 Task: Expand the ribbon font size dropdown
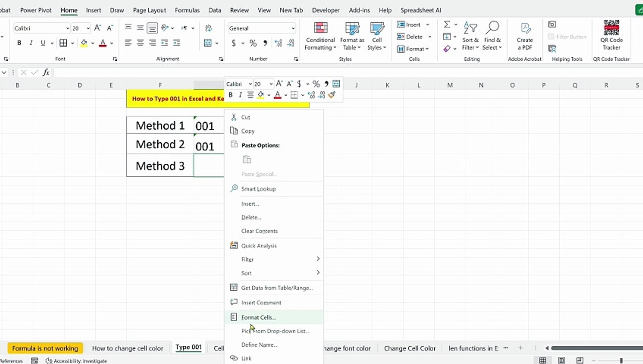point(88,28)
